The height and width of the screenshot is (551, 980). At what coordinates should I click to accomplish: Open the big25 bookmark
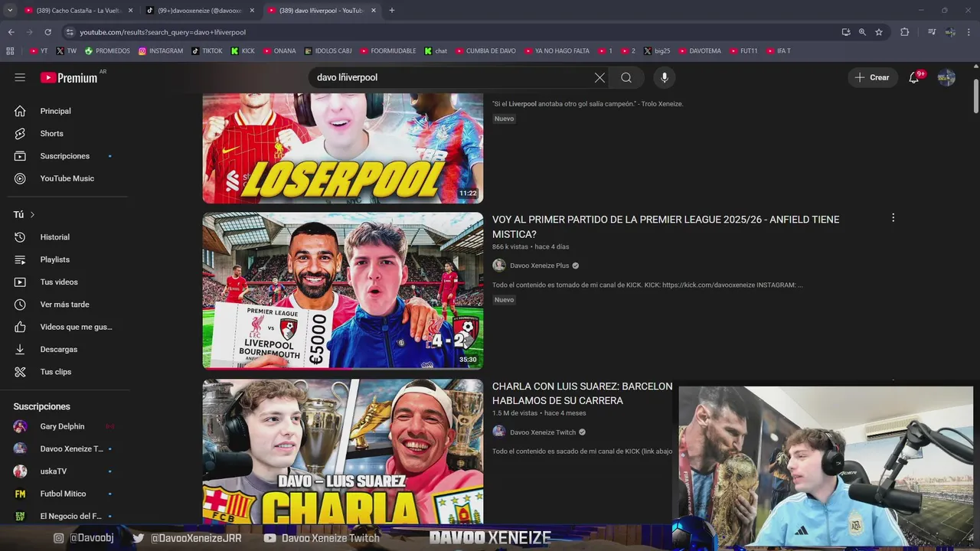click(x=657, y=51)
